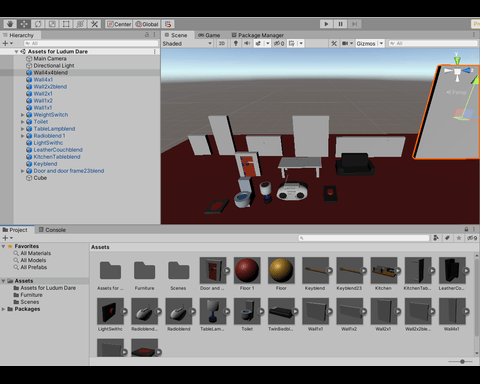
Task: Open Hierarchy create plus menu
Action: (7, 43)
